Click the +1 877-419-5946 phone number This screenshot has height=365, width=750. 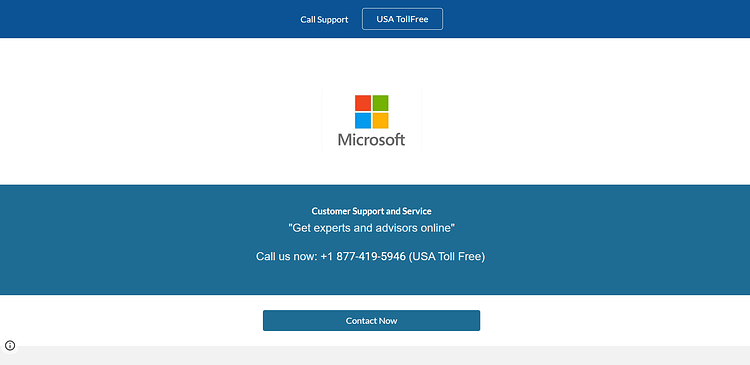coord(363,256)
